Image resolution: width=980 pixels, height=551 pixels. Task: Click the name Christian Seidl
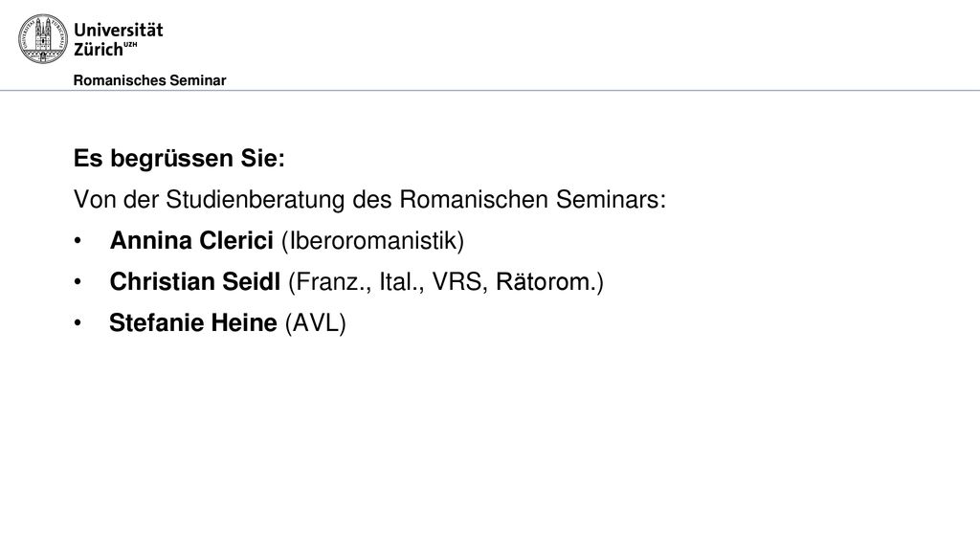pos(195,282)
